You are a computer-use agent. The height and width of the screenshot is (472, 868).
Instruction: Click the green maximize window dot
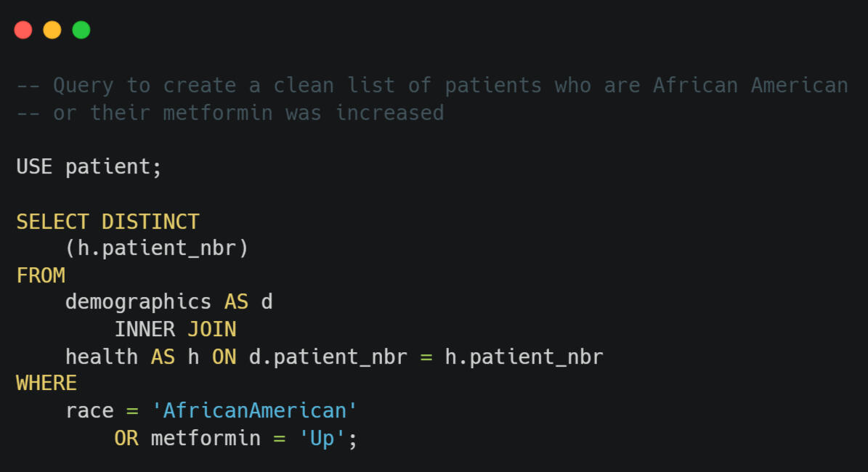pyautogui.click(x=81, y=30)
